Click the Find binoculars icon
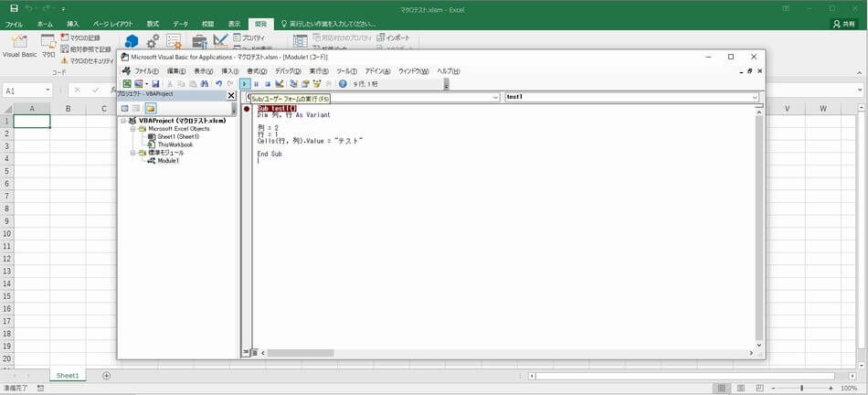The height and width of the screenshot is (395, 868). (204, 83)
